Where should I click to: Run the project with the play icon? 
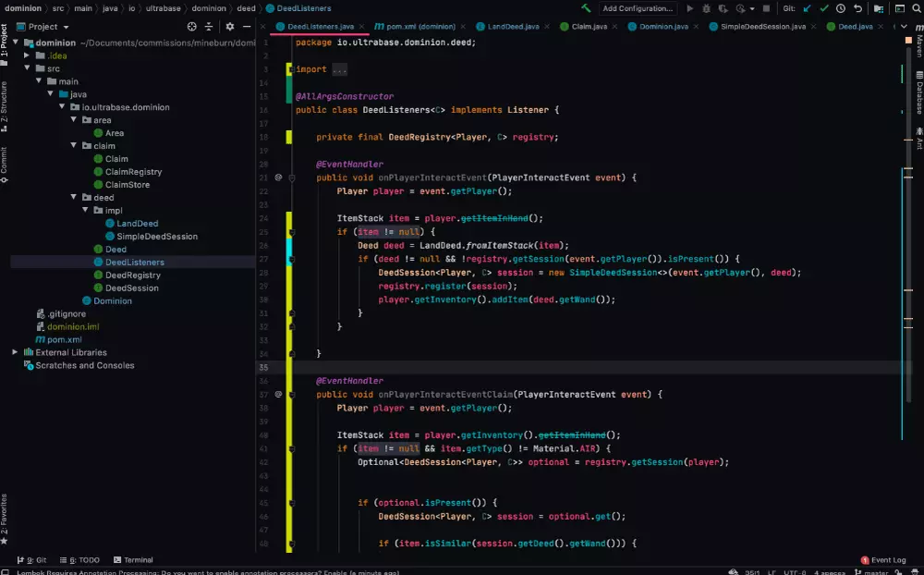[x=690, y=8]
